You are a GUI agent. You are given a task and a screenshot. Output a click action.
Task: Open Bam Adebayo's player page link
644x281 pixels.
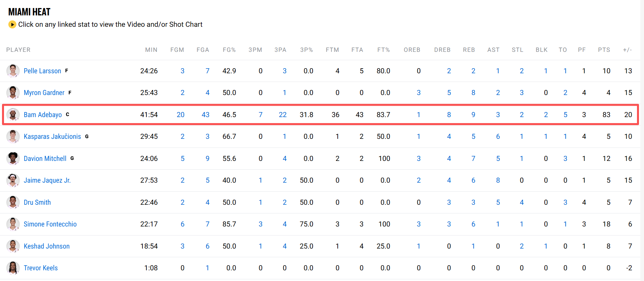(43, 115)
